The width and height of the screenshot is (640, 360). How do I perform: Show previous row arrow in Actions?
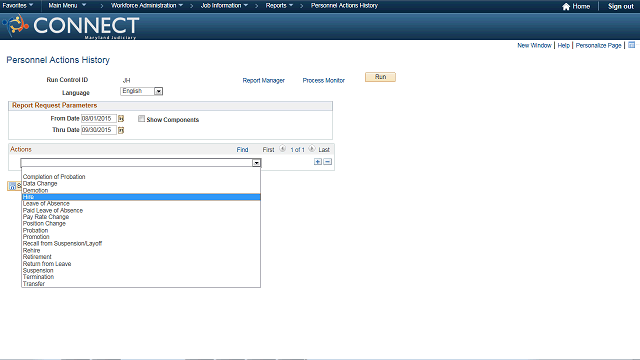(282, 149)
